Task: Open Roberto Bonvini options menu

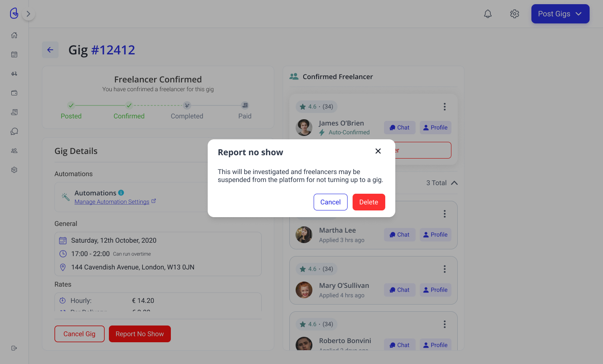Action: 445,324
